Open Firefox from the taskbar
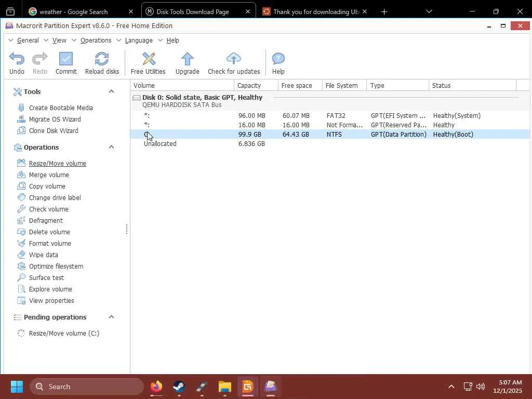This screenshot has height=399, width=532. pos(156,387)
